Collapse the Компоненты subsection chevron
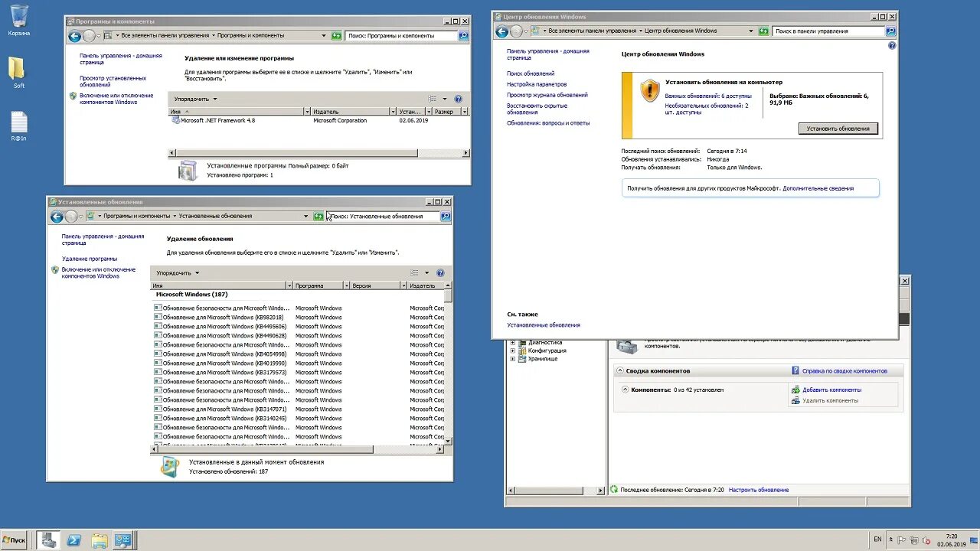Viewport: 980px width, 551px height. pyautogui.click(x=625, y=390)
